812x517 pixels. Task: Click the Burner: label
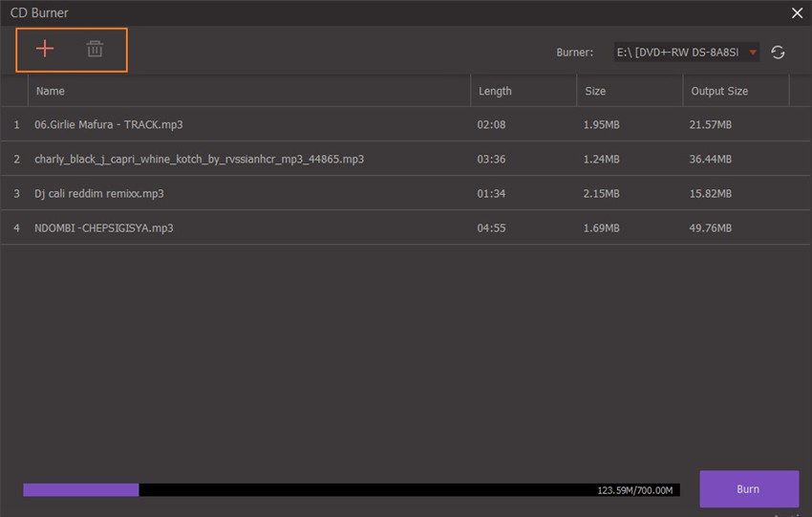click(575, 53)
